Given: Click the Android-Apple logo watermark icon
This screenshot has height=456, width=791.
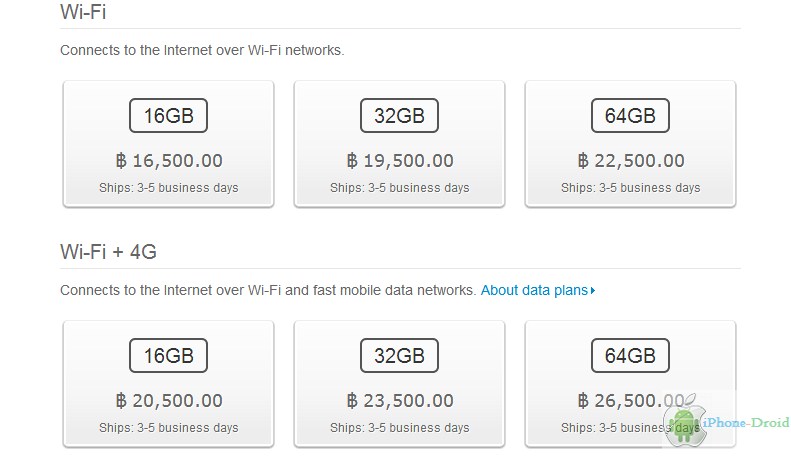Looking at the screenshot, I should pyautogui.click(x=684, y=420).
